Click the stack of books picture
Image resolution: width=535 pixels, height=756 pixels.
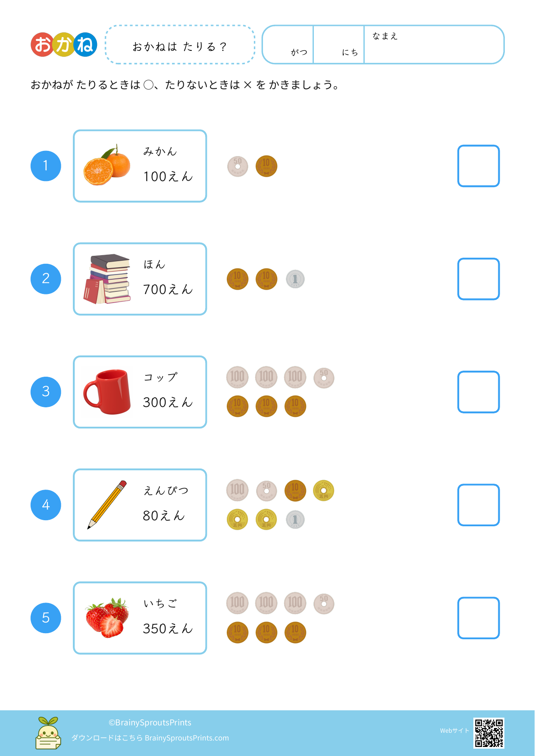108,279
